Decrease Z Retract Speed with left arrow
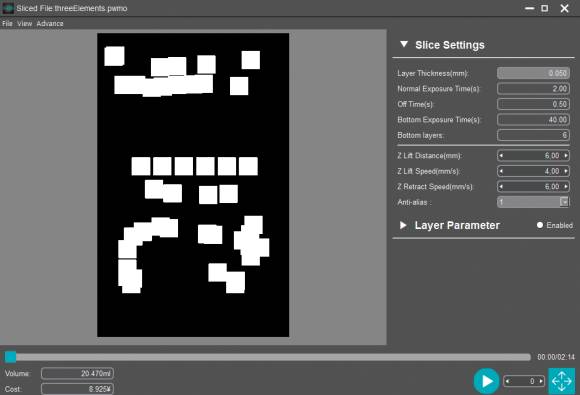 [x=501, y=187]
